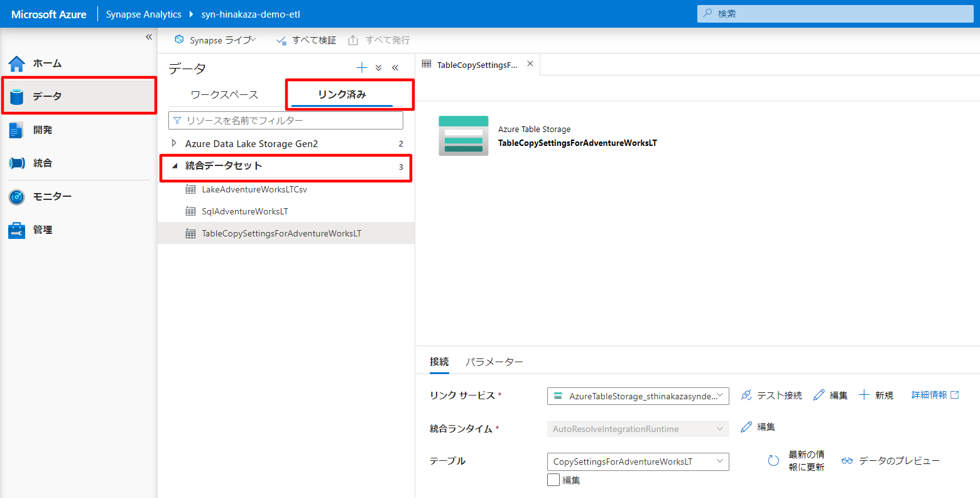The image size is (980, 498).
Task: Open the 統合ランタイム dropdown
Action: [638, 429]
